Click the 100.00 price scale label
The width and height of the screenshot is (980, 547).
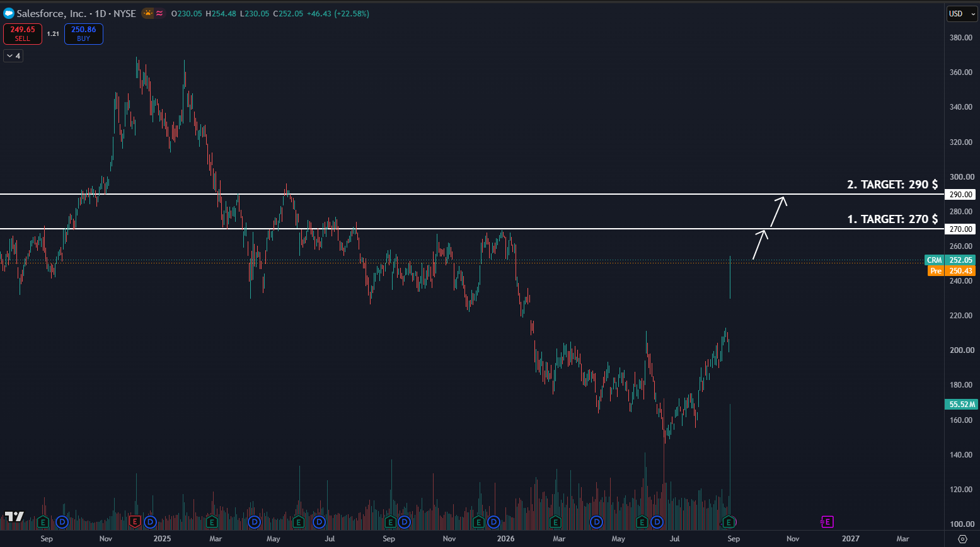pos(961,524)
